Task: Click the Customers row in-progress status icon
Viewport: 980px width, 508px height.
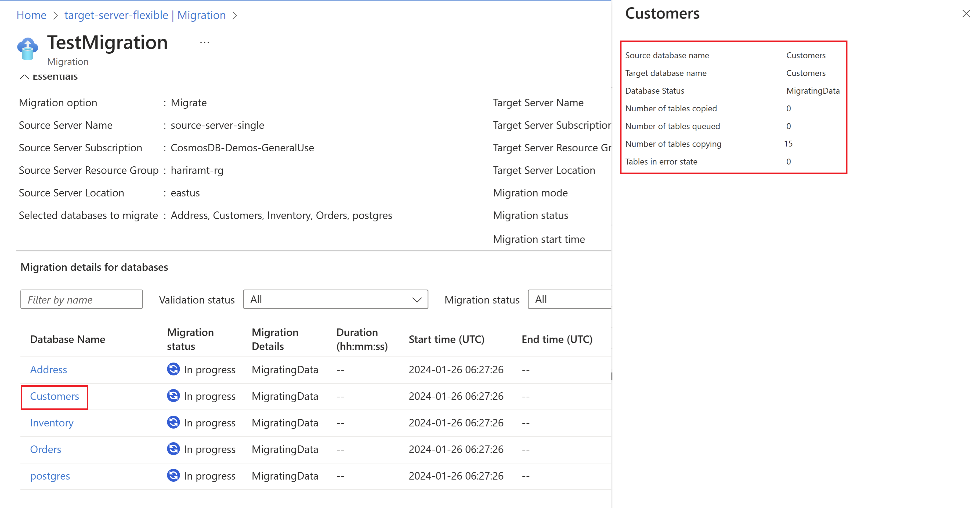Action: pos(173,396)
